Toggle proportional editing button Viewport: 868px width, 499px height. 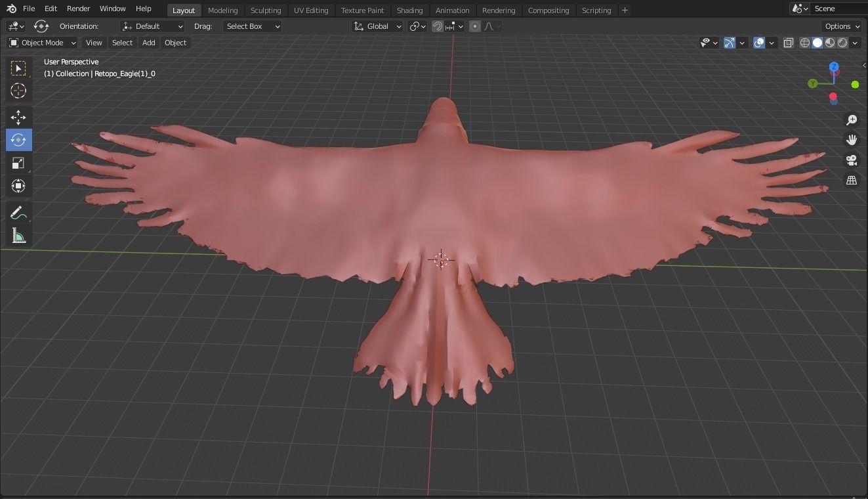point(475,26)
